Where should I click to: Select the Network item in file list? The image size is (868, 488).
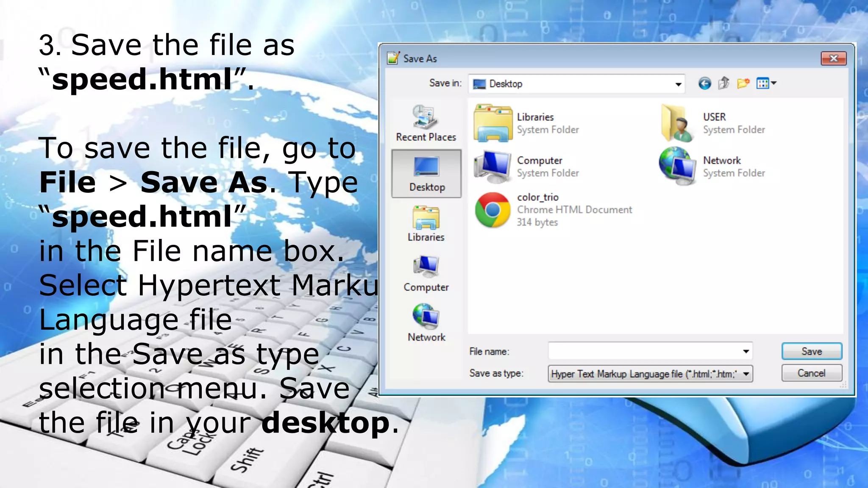click(x=721, y=161)
